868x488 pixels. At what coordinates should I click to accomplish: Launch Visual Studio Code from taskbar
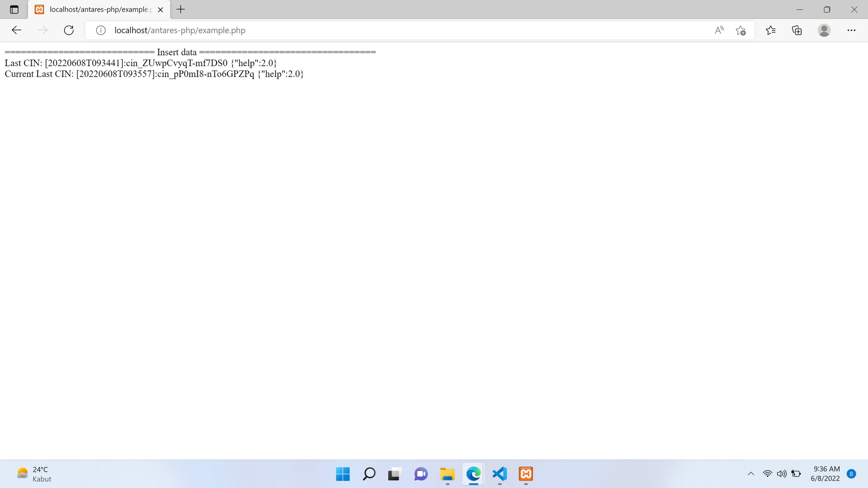coord(500,474)
